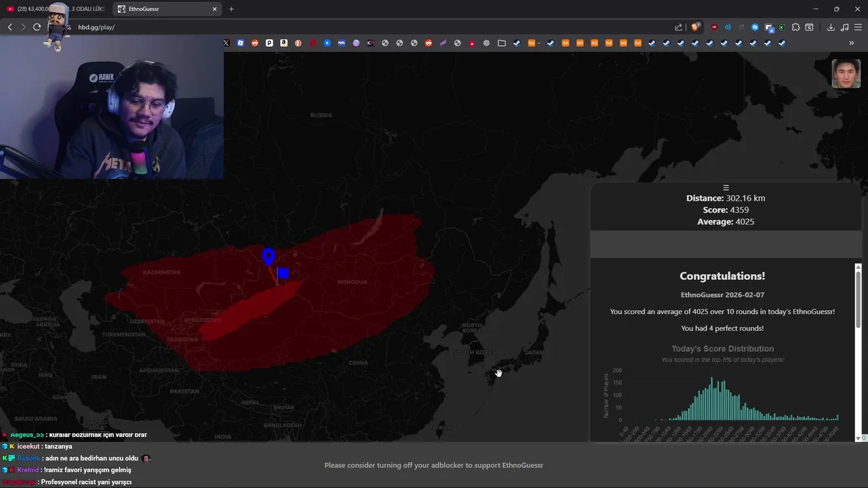Image resolution: width=868 pixels, height=488 pixels.
Task: Click the Congratulations! heading
Action: (x=722, y=276)
